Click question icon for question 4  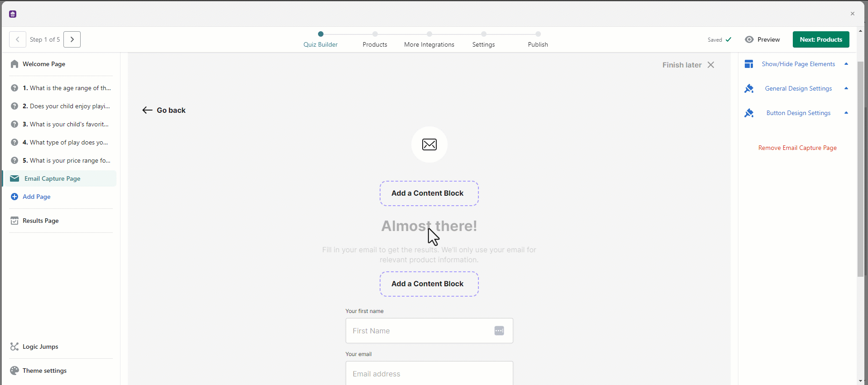tap(14, 142)
